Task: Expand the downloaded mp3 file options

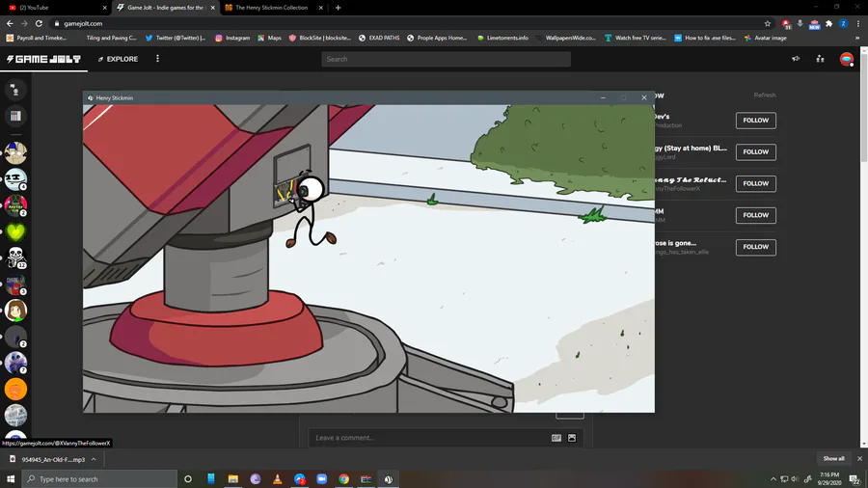Action: pyautogui.click(x=94, y=459)
